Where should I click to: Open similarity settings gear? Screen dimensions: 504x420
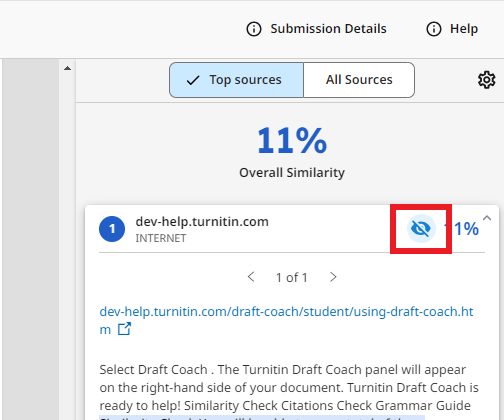pos(487,80)
